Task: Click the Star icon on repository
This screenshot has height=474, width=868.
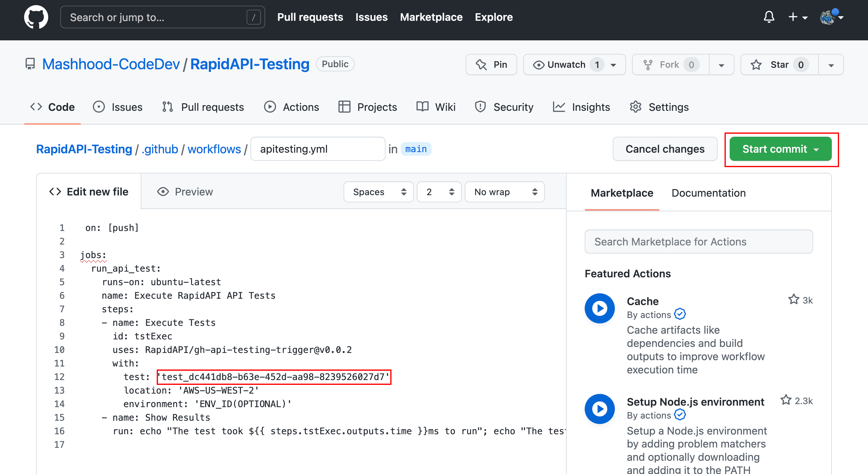Action: 756,65
